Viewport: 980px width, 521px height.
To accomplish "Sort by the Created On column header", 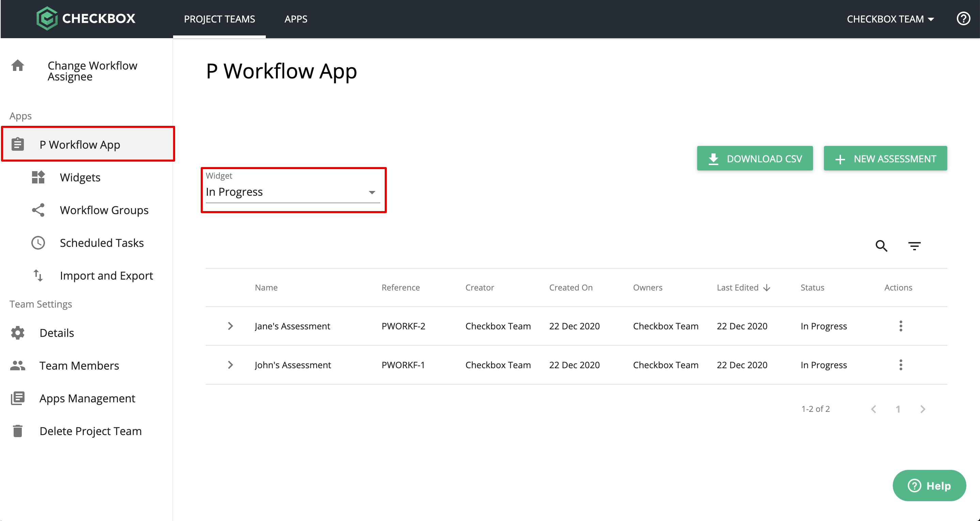I will [x=571, y=288].
